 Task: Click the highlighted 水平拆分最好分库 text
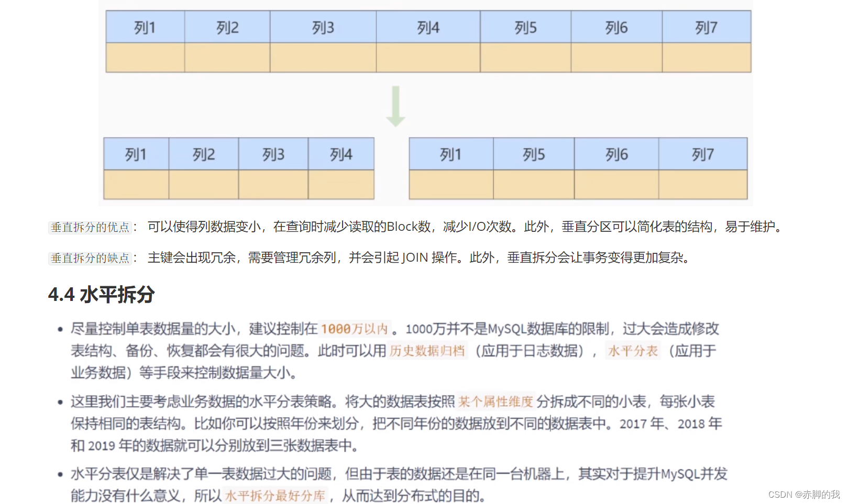click(274, 495)
